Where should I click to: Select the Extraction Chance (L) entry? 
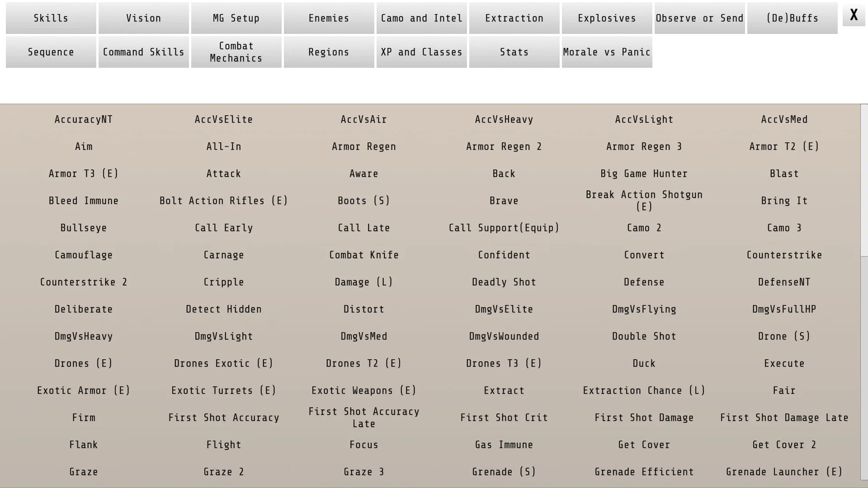[x=644, y=390]
